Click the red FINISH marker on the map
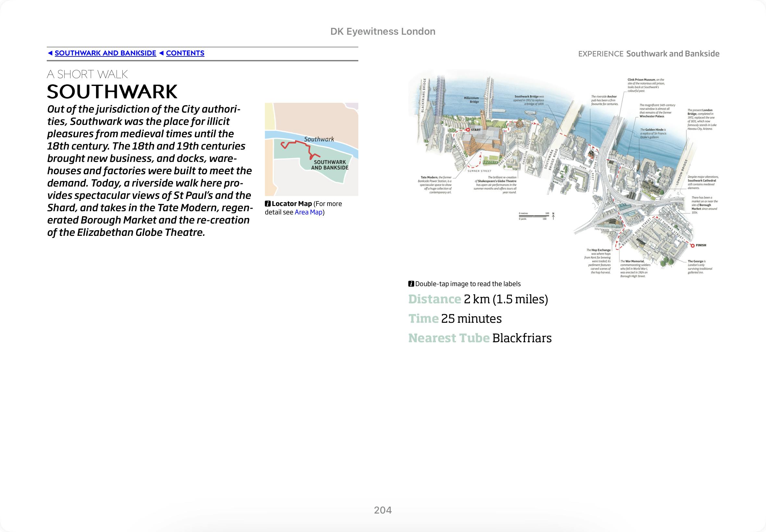This screenshot has width=766, height=532. [692, 245]
